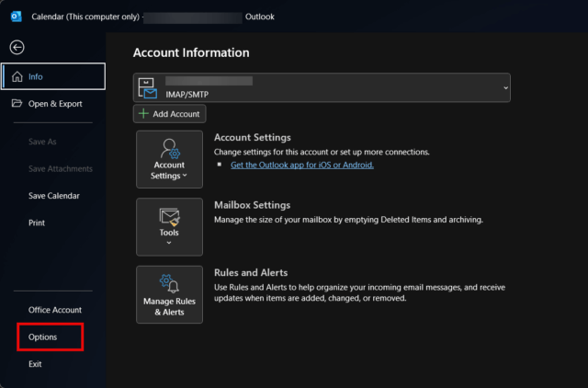
Task: Click the Account Information heading
Action: point(191,53)
